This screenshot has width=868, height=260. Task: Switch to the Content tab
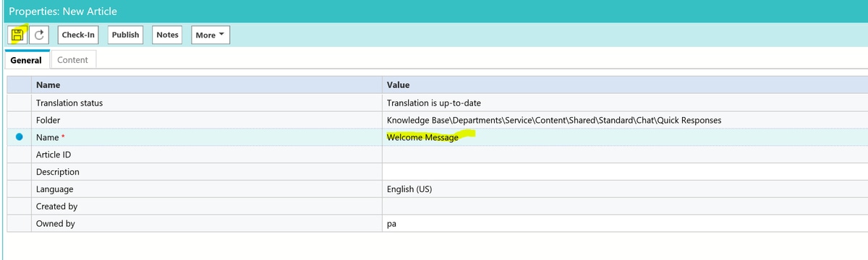point(72,60)
